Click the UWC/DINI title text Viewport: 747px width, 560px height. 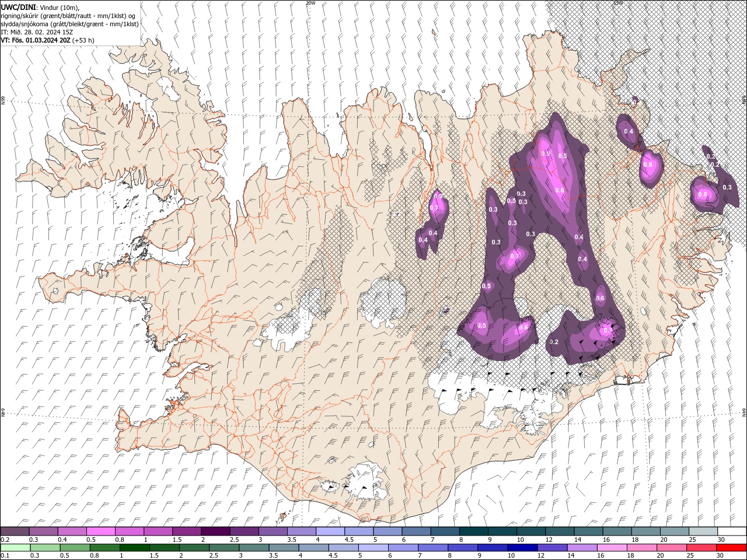tap(19, 7)
